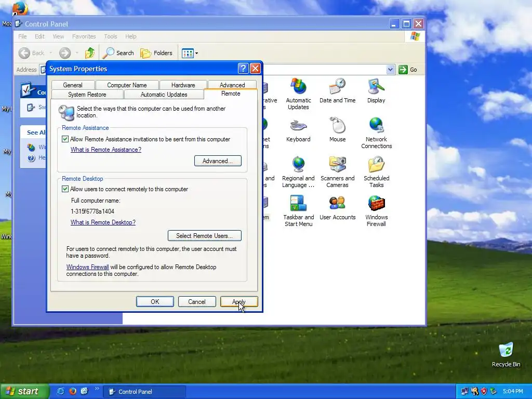This screenshot has height=399, width=532.
Task: Launch Firefox from Quick Launch bar
Action: click(73, 391)
